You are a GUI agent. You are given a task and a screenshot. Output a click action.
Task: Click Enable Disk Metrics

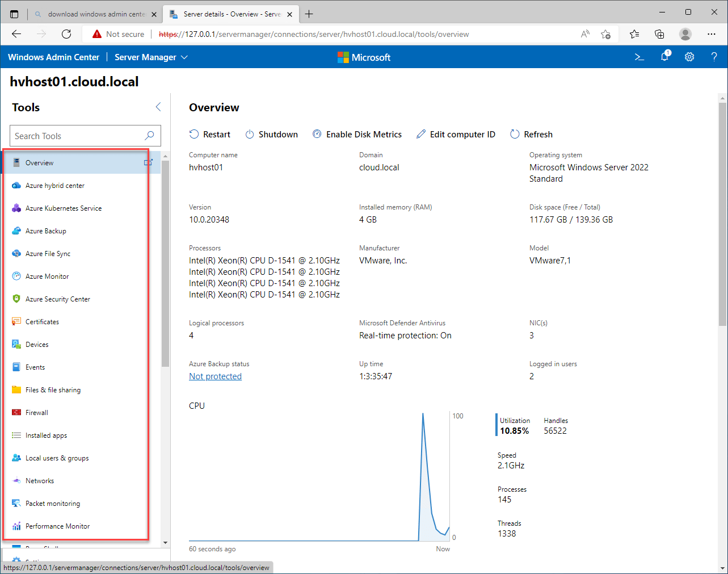pos(357,135)
